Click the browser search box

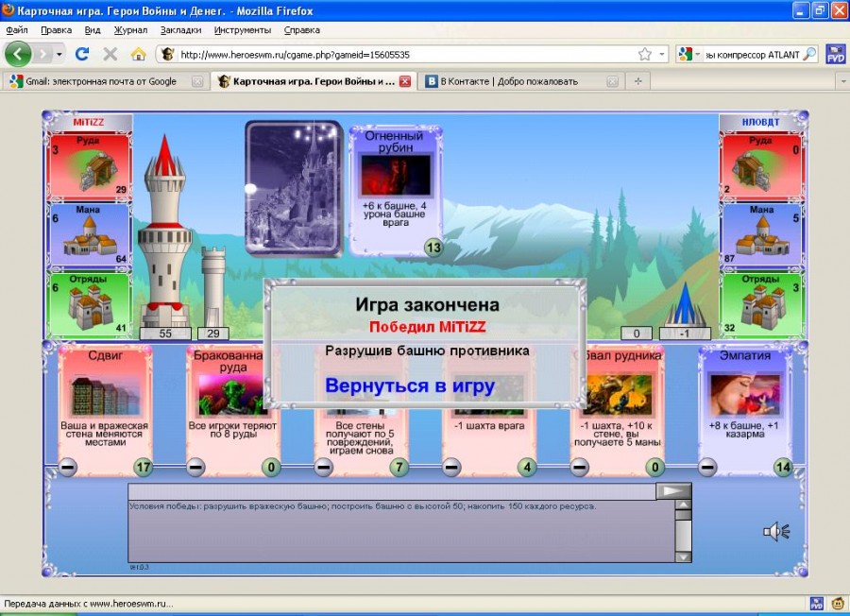pyautogui.click(x=753, y=54)
